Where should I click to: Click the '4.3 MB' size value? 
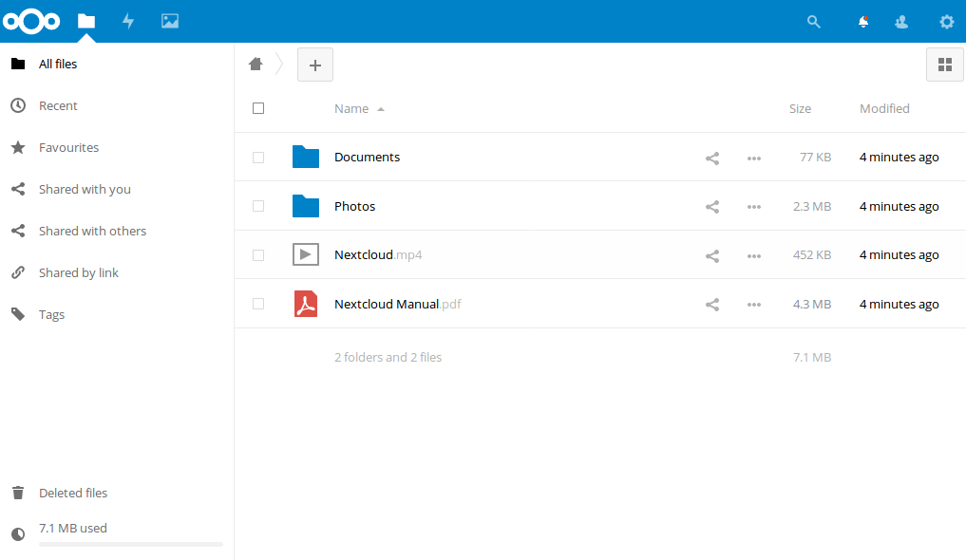[x=812, y=304]
